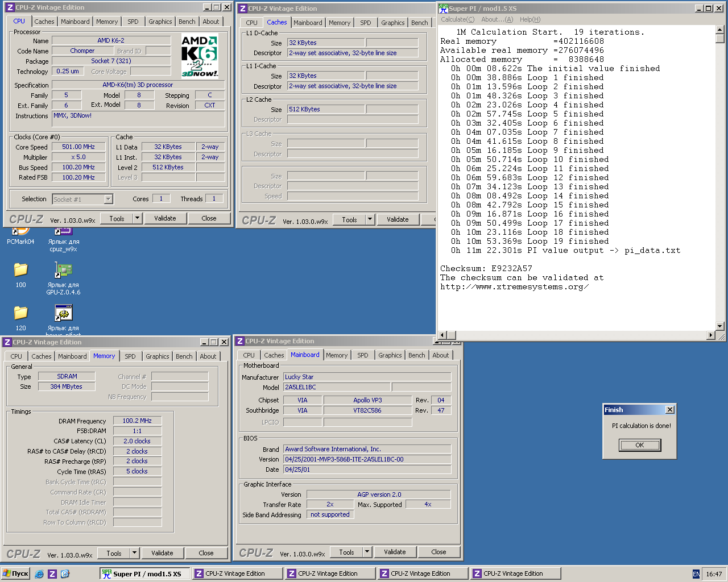
Task: Open the Help(H) menu in Super PI
Action: pyautogui.click(x=530, y=19)
